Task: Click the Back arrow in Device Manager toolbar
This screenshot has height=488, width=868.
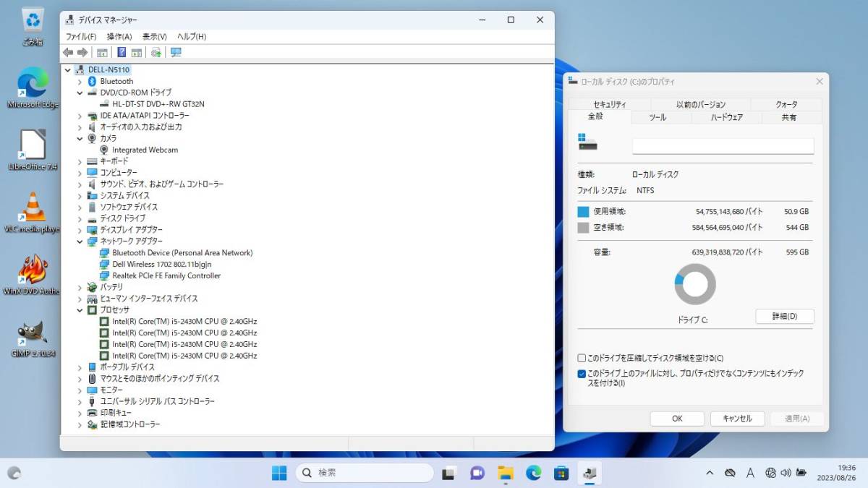Action: click(x=68, y=52)
